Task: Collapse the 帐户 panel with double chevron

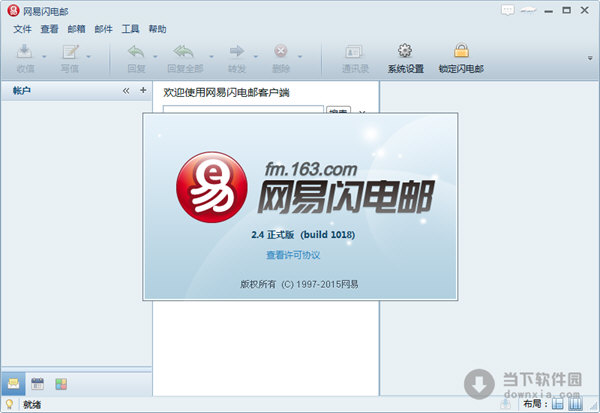Action: point(126,91)
